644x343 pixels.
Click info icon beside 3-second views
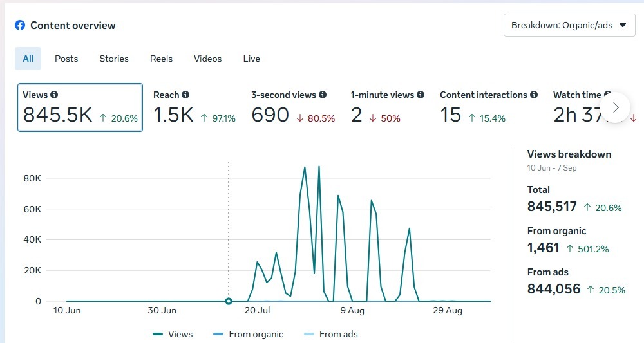(323, 95)
